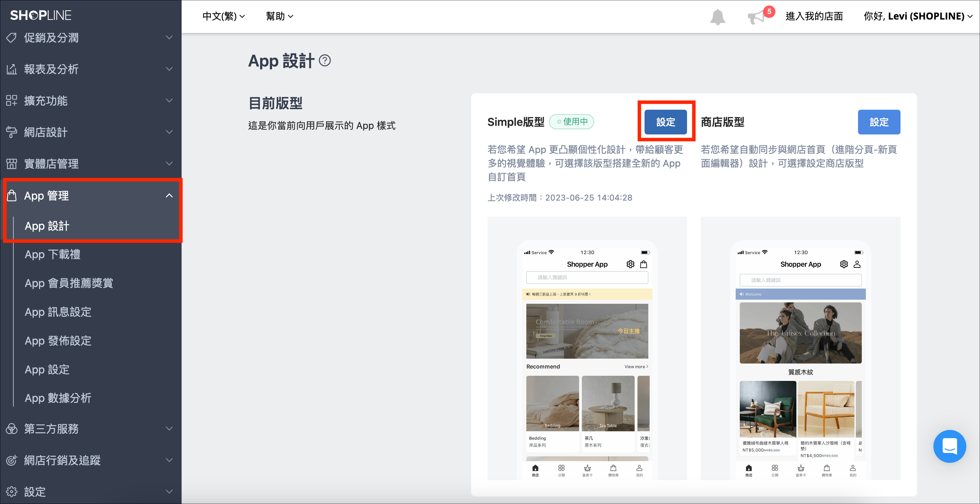Screen dimensions: 980x504
Task: Click the 擴充功能 grid icon
Action: click(x=11, y=100)
